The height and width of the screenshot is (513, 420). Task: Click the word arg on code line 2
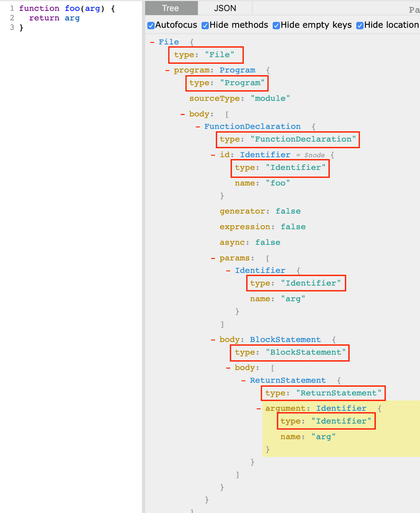tap(72, 18)
